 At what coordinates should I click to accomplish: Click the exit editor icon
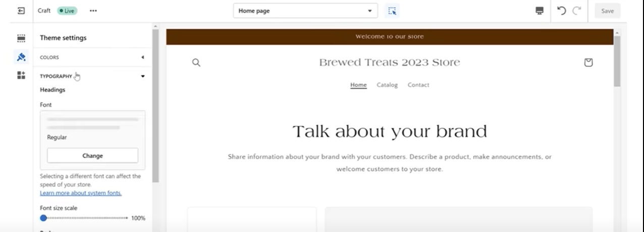[21, 11]
